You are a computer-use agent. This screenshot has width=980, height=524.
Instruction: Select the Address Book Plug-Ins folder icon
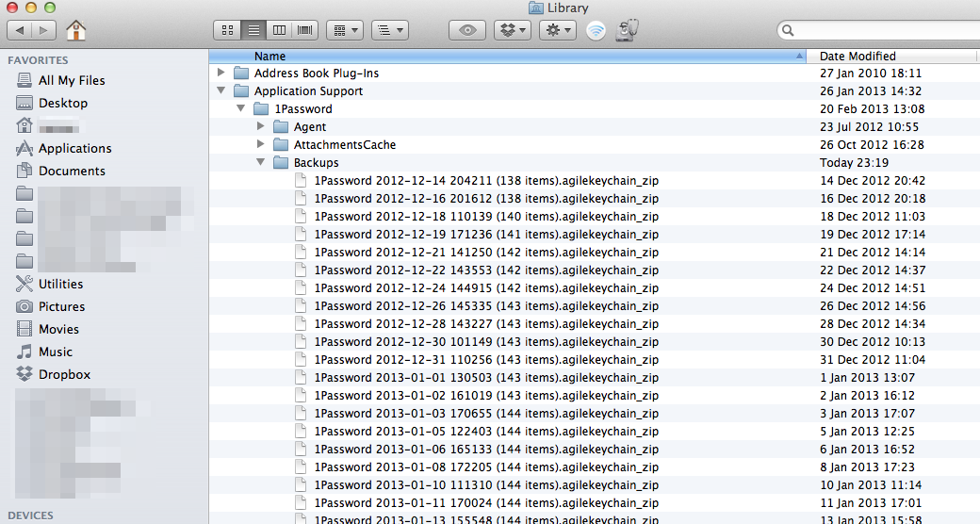pyautogui.click(x=241, y=74)
